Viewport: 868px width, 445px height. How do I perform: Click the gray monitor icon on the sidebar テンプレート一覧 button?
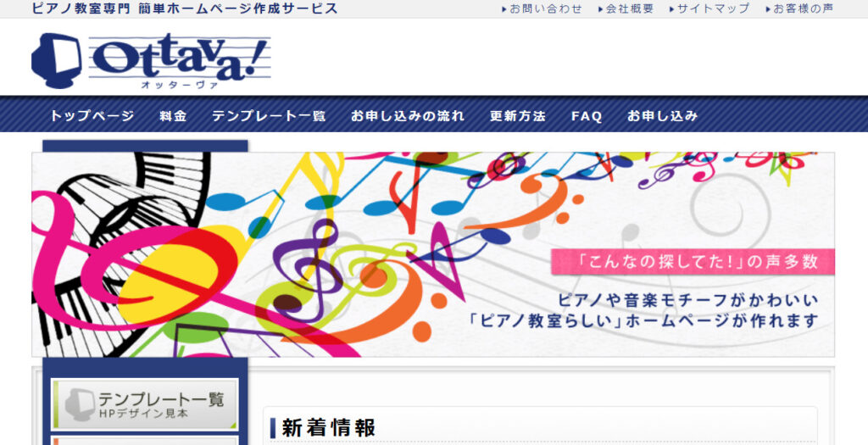pos(78,403)
